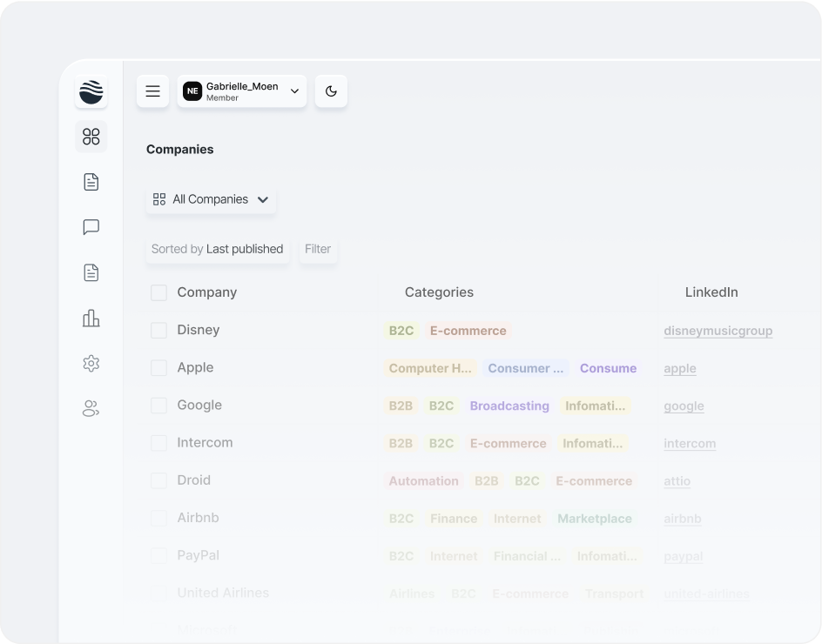Click the LinkedIn column header
Screen dimensions: 822x644
(x=711, y=292)
